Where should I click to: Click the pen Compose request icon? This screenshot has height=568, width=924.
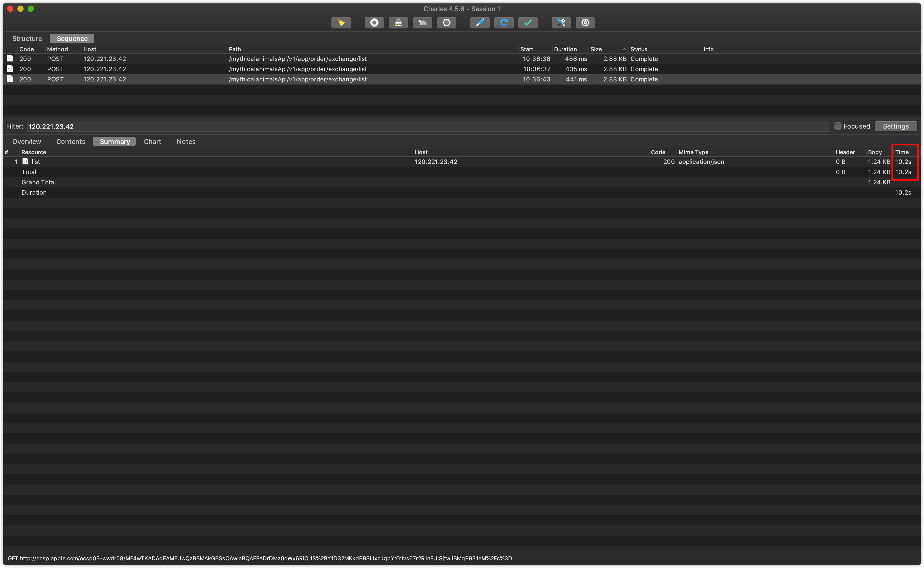[480, 23]
